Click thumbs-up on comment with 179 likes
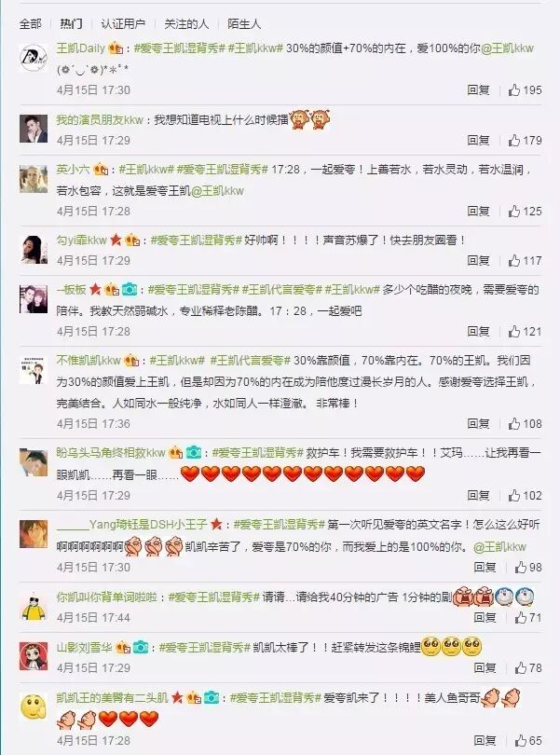 point(514,140)
